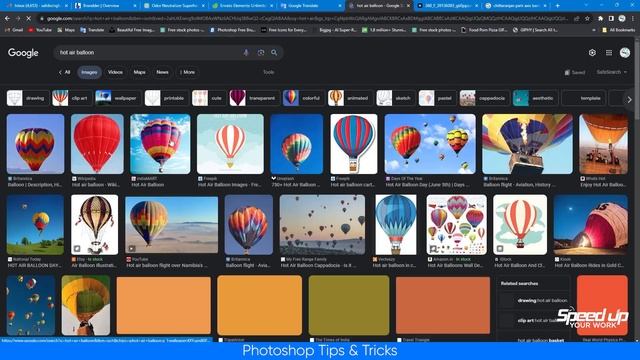Filter by the drawing chip
640x360 pixels.
(27, 98)
